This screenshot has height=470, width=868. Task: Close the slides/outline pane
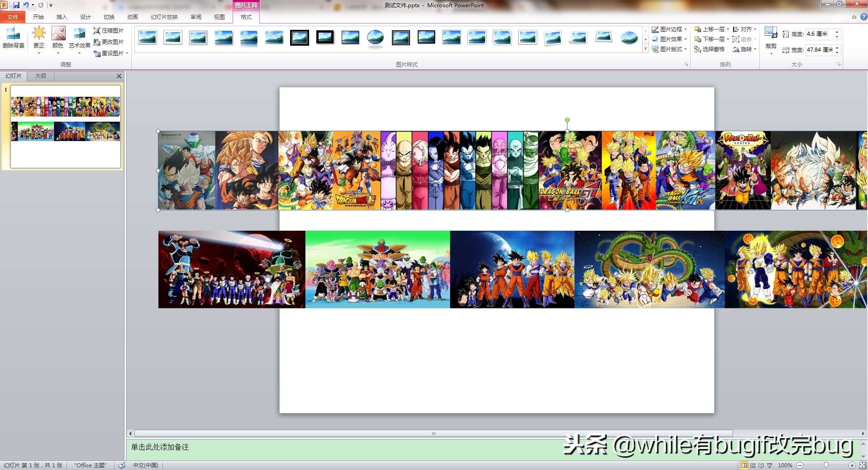pyautogui.click(x=119, y=76)
